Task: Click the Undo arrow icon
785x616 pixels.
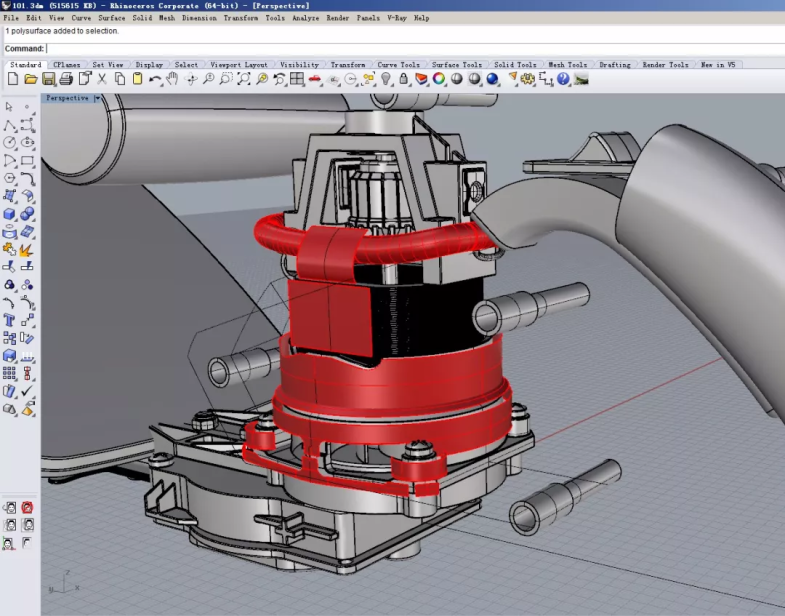Action: pyautogui.click(x=154, y=79)
